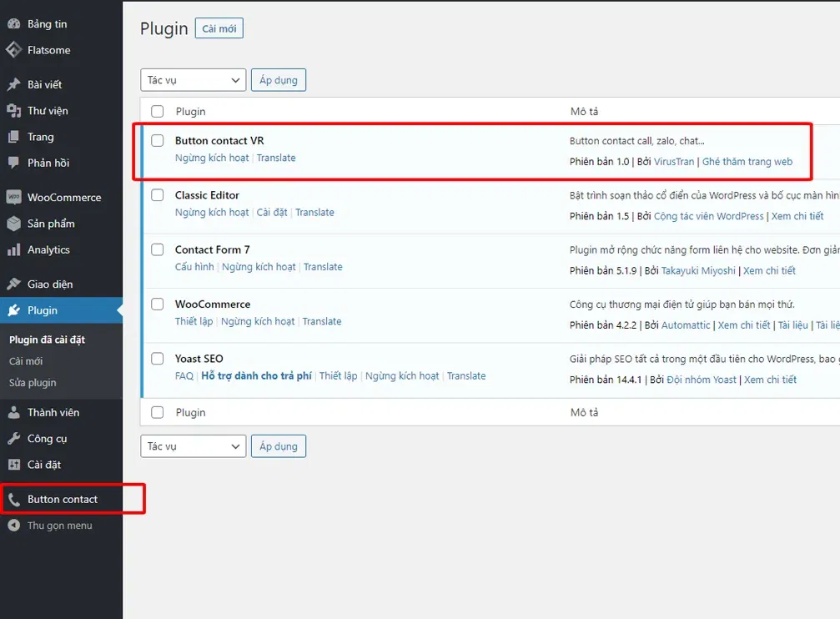The height and width of the screenshot is (619, 840).
Task: Click the Button contact phone icon
Action: coord(14,500)
